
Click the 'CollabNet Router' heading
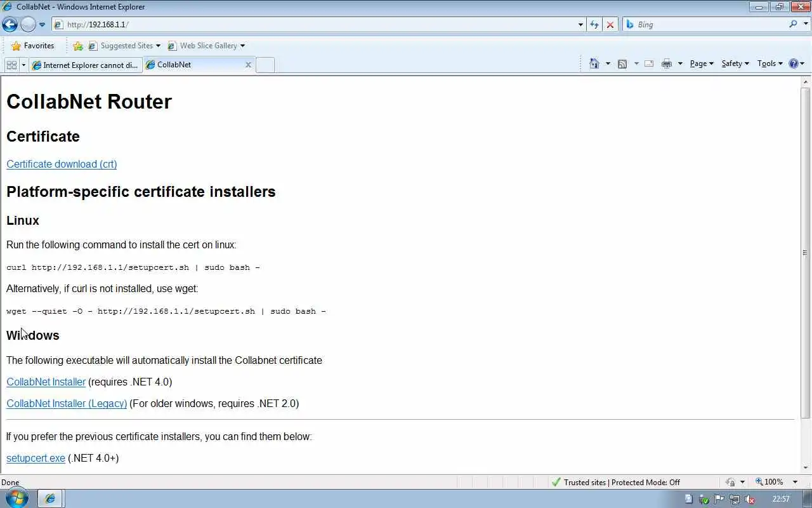coord(89,102)
